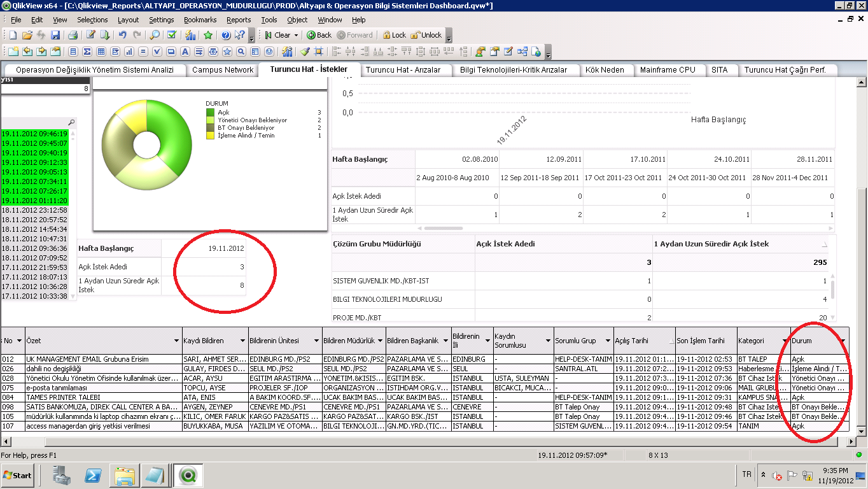Image resolution: width=868 pixels, height=489 pixels.
Task: Create a Statistics Box (sigma icon)
Action: (x=87, y=52)
